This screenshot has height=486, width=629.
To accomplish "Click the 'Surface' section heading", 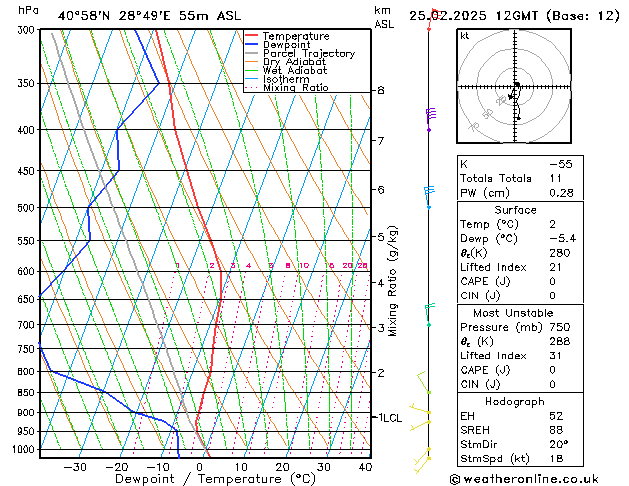I will pyautogui.click(x=515, y=210).
